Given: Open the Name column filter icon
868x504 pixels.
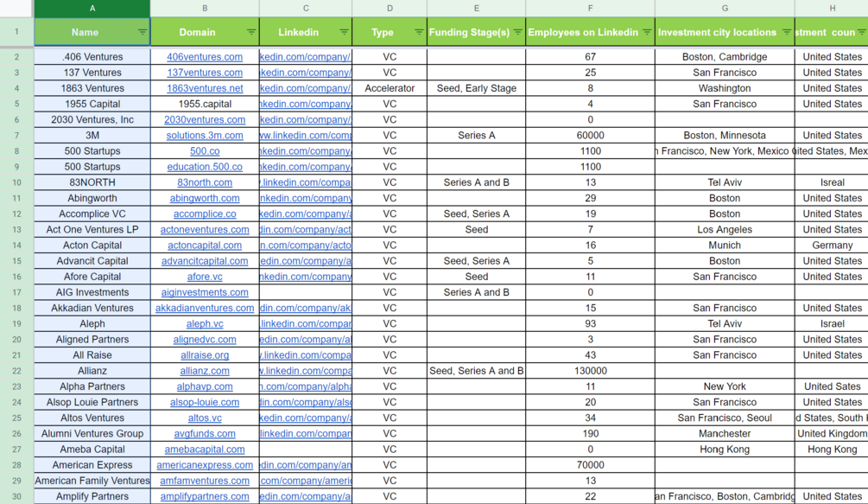Looking at the screenshot, I should pos(143,32).
